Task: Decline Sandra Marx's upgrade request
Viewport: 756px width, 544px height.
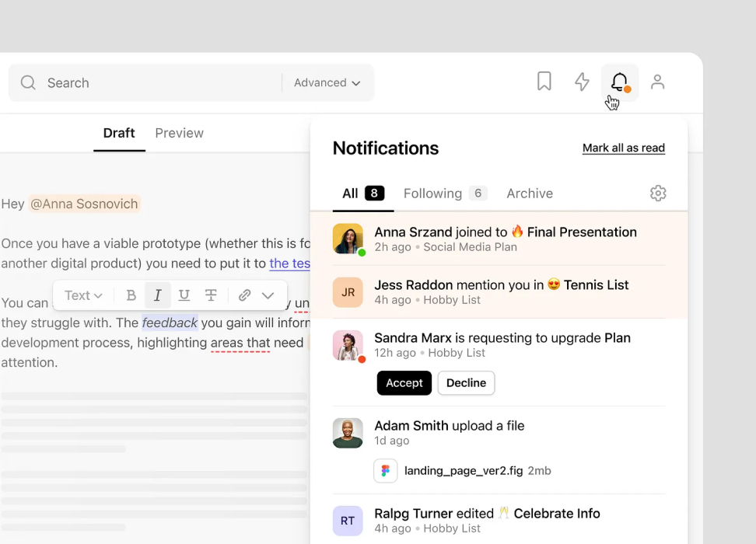Action: tap(466, 383)
